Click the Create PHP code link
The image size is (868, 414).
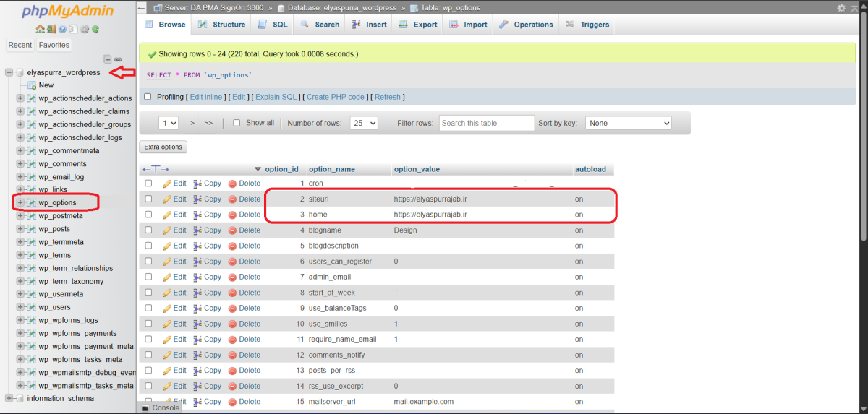point(335,97)
